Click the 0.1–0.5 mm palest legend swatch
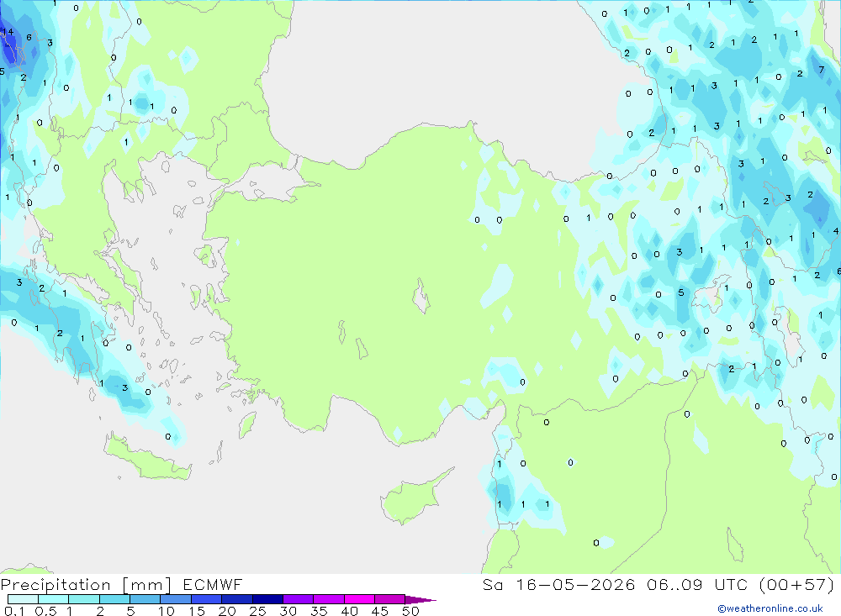 pyautogui.click(x=23, y=599)
